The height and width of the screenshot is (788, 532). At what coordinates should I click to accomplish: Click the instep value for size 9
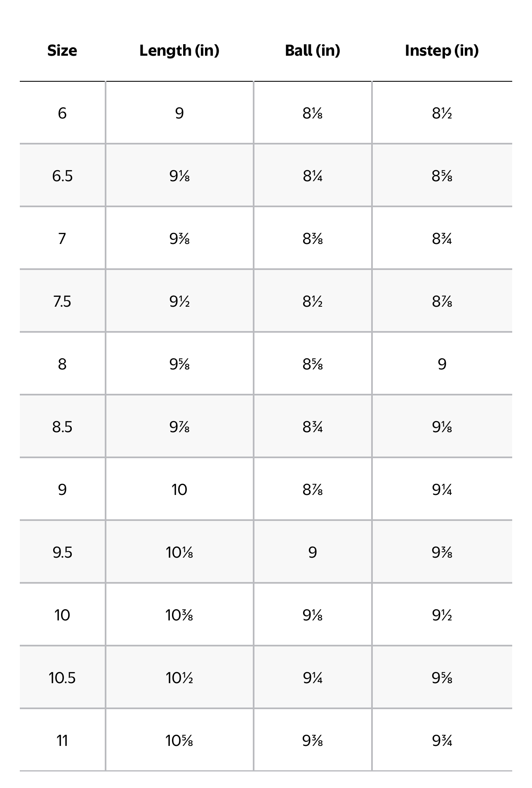442,490
